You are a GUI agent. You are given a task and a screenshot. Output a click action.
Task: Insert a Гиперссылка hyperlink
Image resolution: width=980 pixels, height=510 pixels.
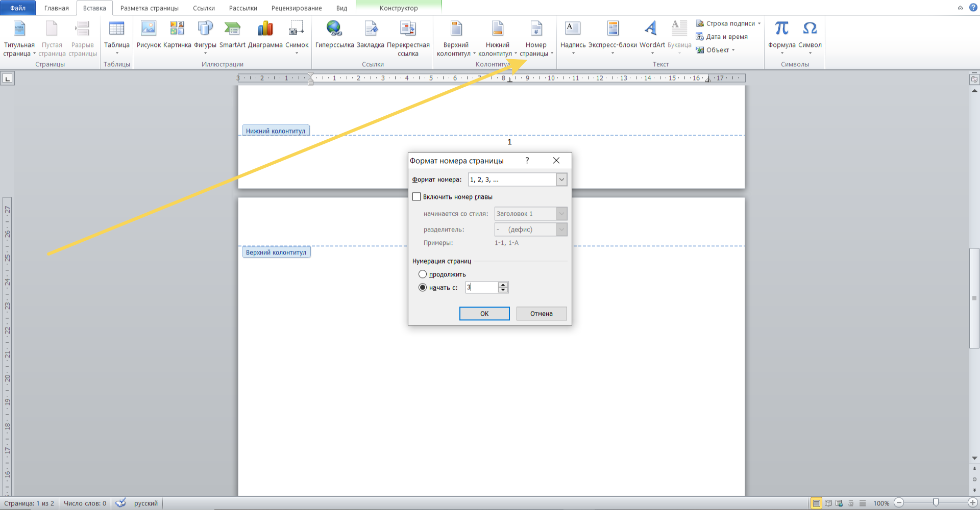coord(334,29)
